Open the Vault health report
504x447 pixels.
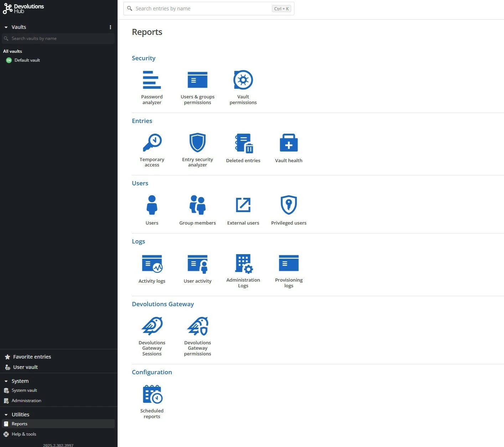[x=289, y=148]
